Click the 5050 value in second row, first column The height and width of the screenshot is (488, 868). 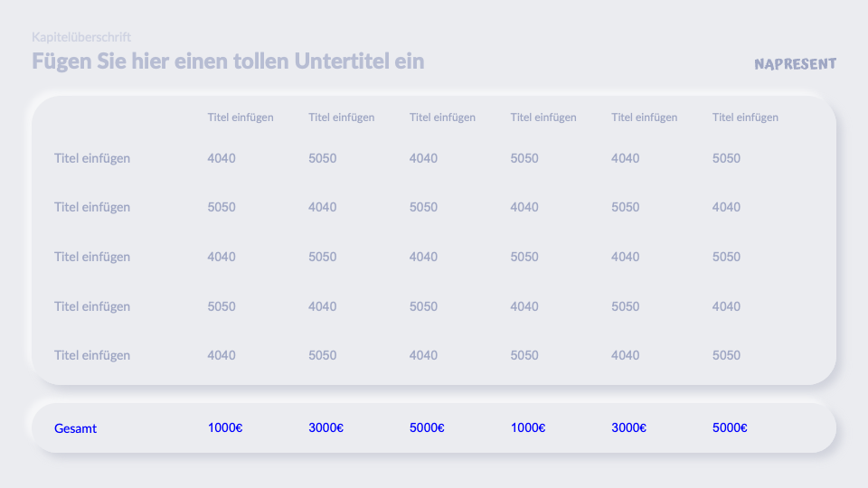tap(222, 207)
